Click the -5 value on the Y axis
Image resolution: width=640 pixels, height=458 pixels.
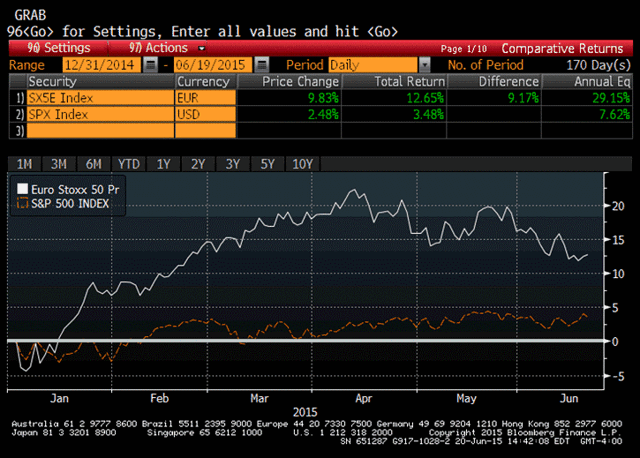[x=617, y=376]
